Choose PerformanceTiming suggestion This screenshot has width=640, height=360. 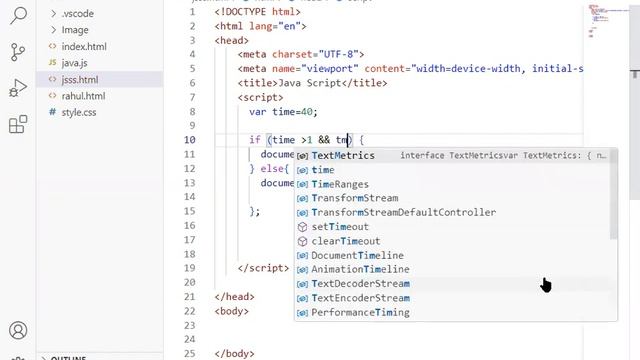[x=453, y=312]
